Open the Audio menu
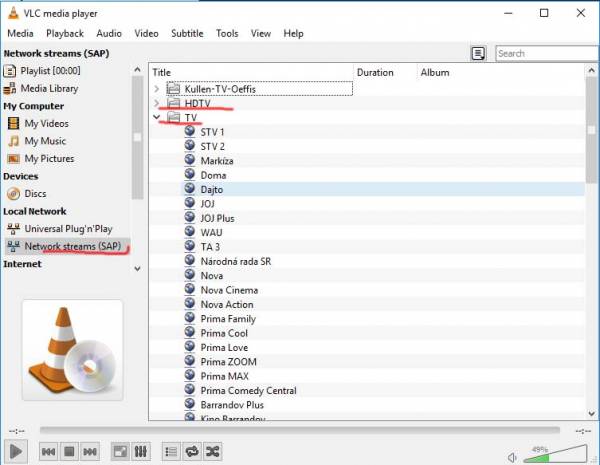The width and height of the screenshot is (600, 465). click(x=109, y=33)
